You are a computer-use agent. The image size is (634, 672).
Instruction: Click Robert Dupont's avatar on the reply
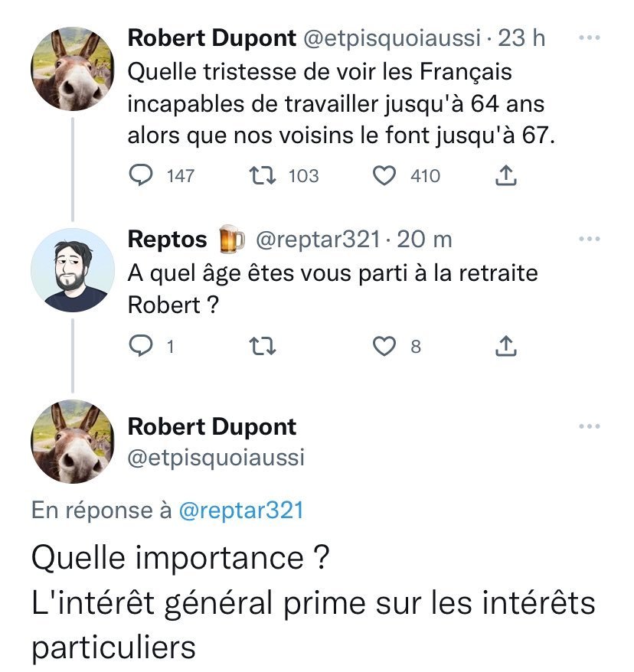tap(72, 442)
